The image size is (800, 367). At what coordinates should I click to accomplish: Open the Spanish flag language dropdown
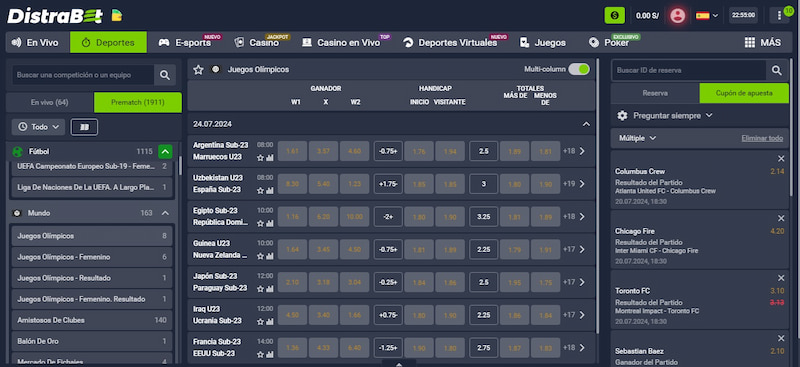point(707,15)
